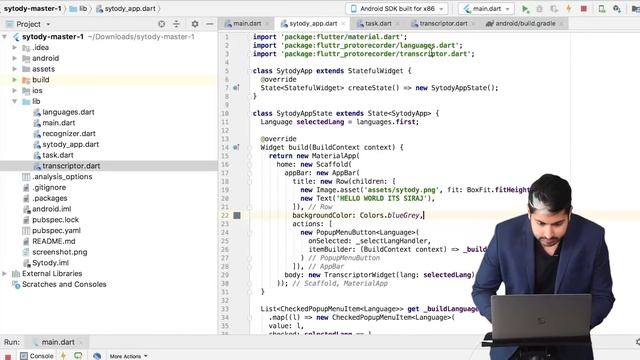This screenshot has height=360, width=640.
Task: Close the sytody_app.dart editor tab
Action: 344,24
